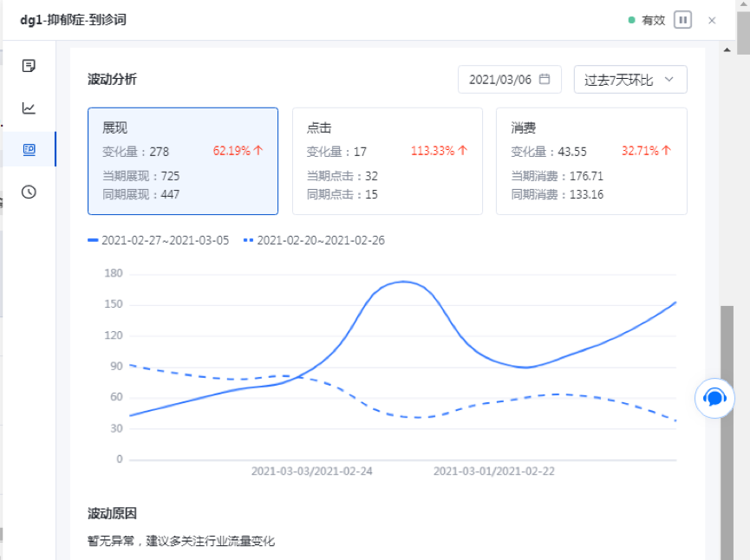This screenshot has width=750, height=560.
Task: Click the calendar icon in date field
Action: pyautogui.click(x=545, y=80)
